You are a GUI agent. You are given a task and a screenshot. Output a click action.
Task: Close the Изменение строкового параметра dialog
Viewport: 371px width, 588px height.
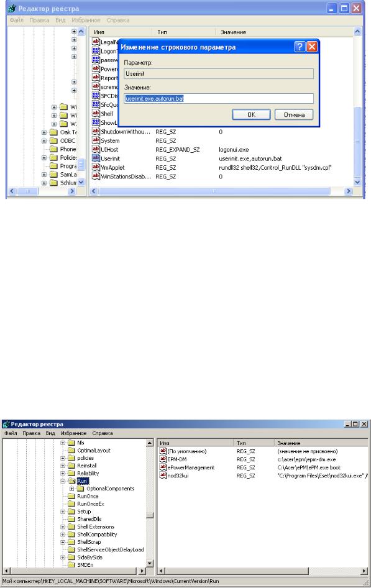(312, 47)
